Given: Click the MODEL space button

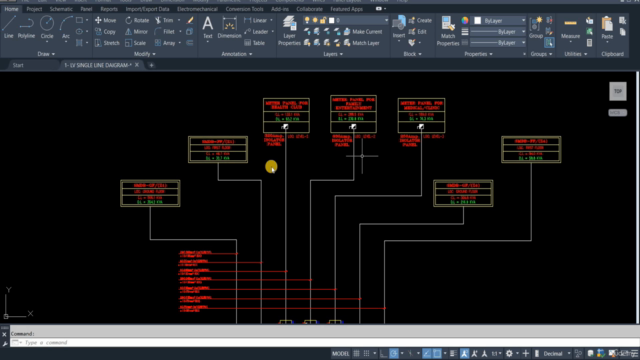Looking at the screenshot, I should [340, 353].
